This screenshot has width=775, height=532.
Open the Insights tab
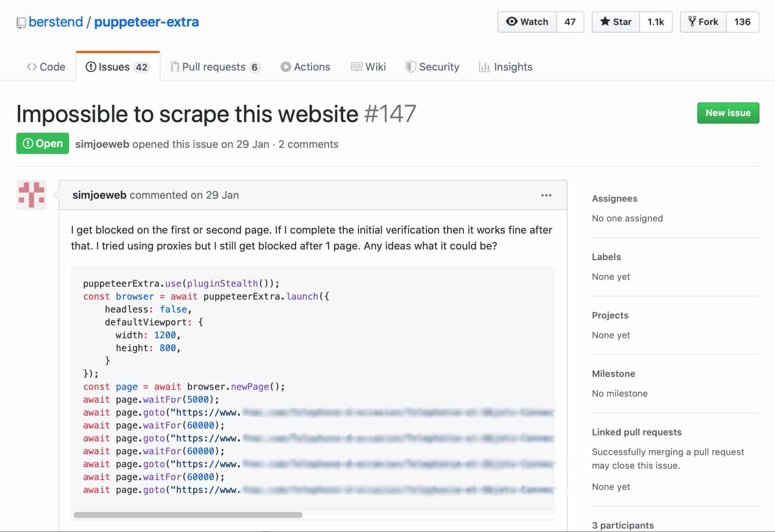coord(506,67)
